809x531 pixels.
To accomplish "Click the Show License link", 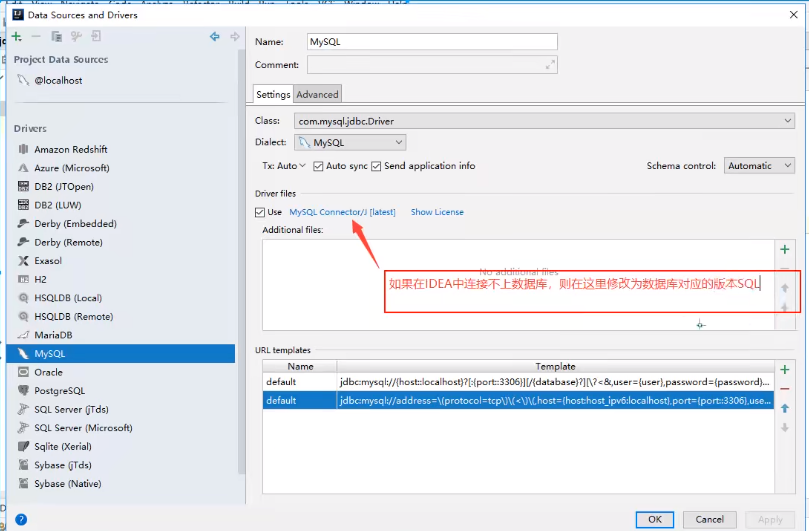I will pyautogui.click(x=437, y=212).
